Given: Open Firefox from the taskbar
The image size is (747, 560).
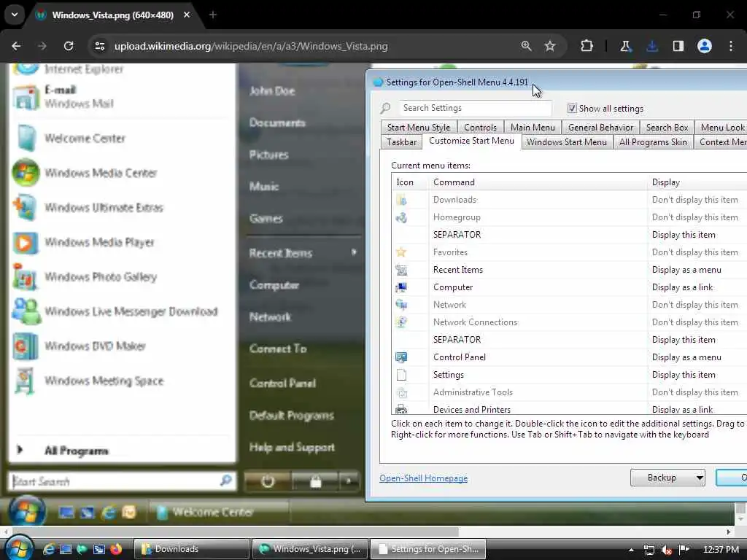Looking at the screenshot, I should pos(116,549).
